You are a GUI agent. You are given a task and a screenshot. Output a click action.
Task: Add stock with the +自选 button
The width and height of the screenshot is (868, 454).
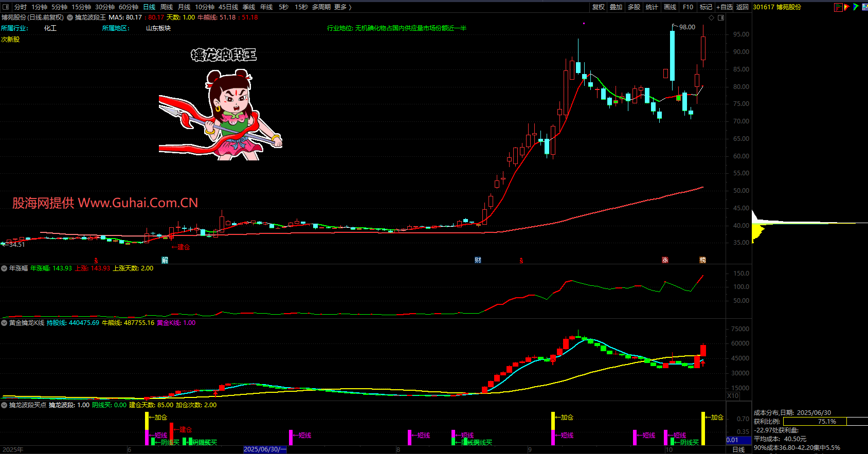(x=725, y=7)
